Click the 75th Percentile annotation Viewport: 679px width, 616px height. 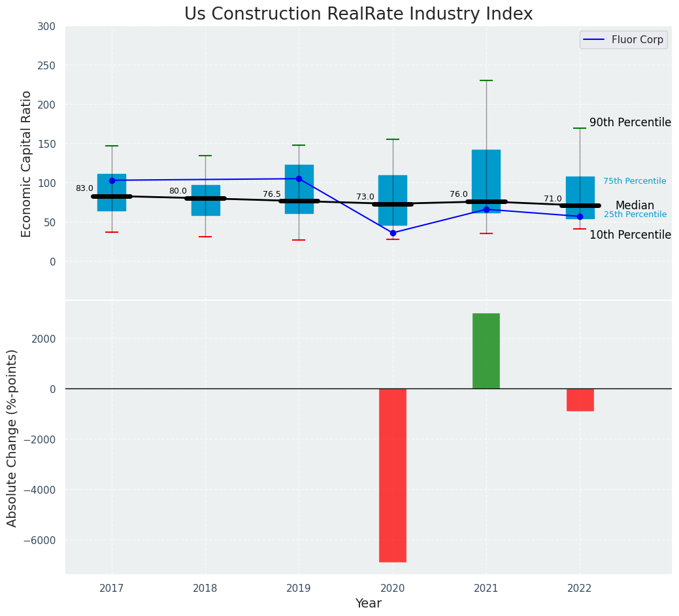click(x=635, y=181)
